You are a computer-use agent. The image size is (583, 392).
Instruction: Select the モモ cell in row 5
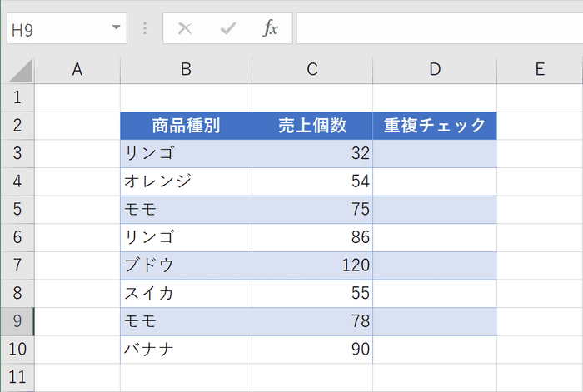pyautogui.click(x=186, y=210)
